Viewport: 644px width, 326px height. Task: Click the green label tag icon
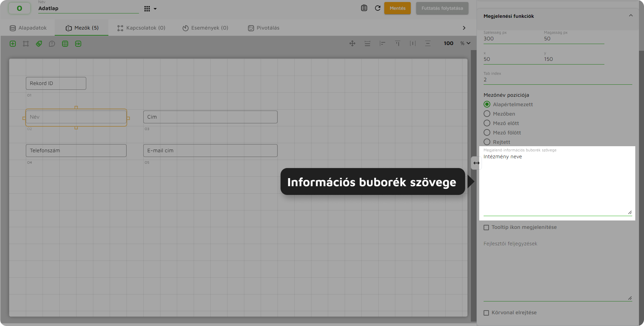[x=39, y=44]
